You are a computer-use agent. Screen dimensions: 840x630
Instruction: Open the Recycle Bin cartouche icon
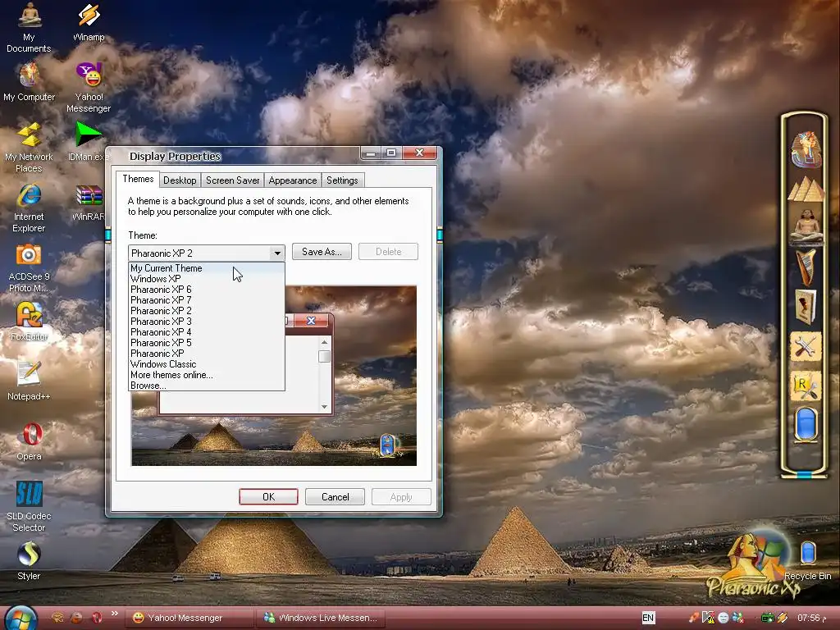pos(808,559)
